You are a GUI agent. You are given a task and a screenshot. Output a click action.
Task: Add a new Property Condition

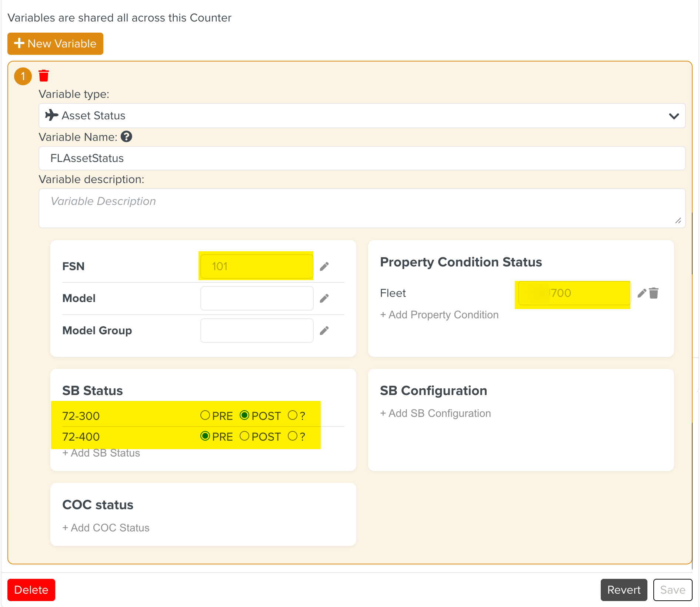pyautogui.click(x=439, y=315)
